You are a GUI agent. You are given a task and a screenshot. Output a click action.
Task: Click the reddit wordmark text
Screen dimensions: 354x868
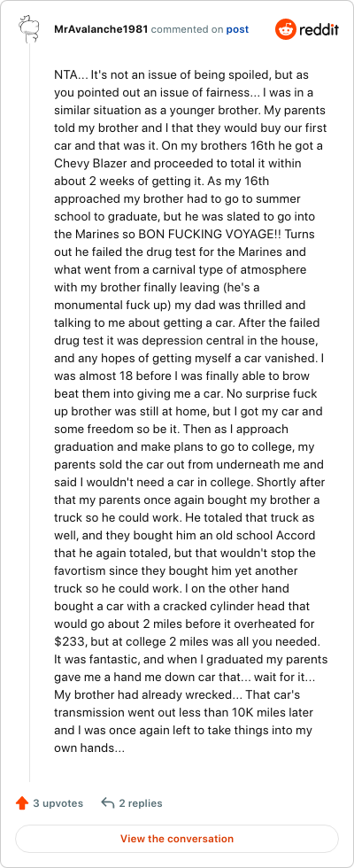319,29
